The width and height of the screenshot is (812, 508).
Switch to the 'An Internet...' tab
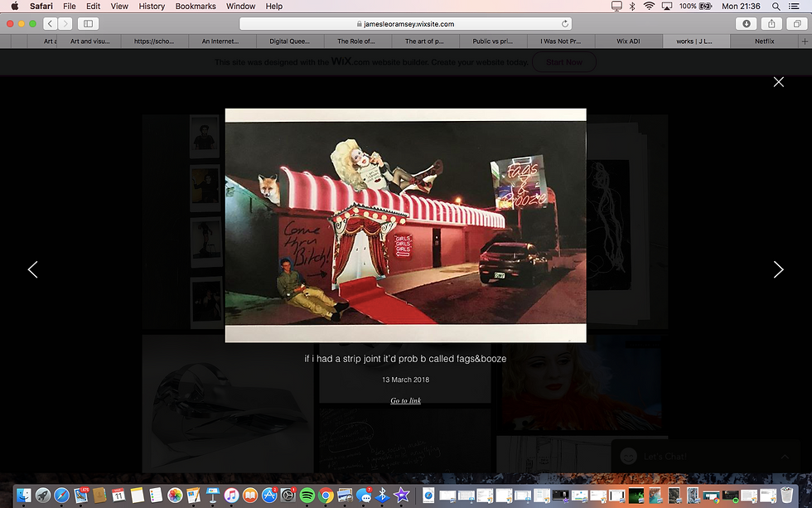coord(220,41)
